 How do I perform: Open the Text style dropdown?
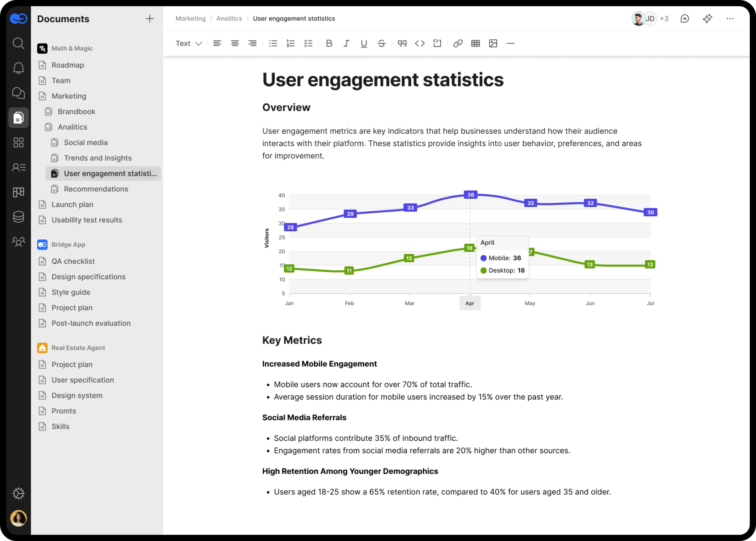189,43
